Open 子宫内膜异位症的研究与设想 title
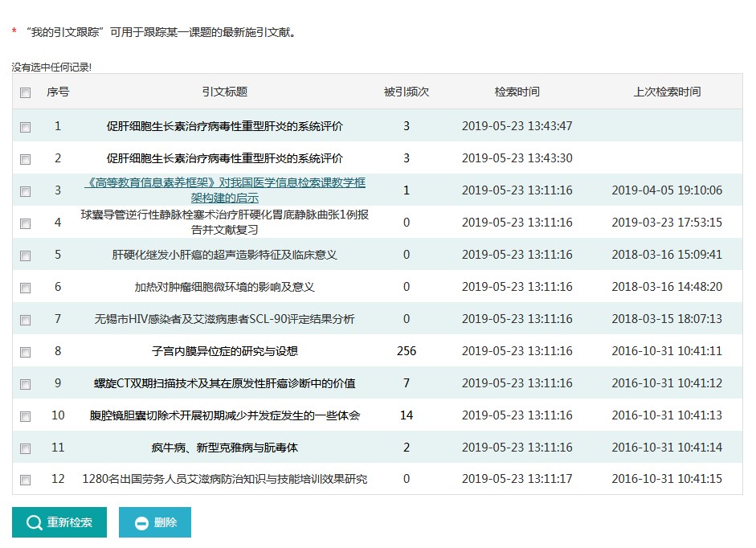 [225, 351]
